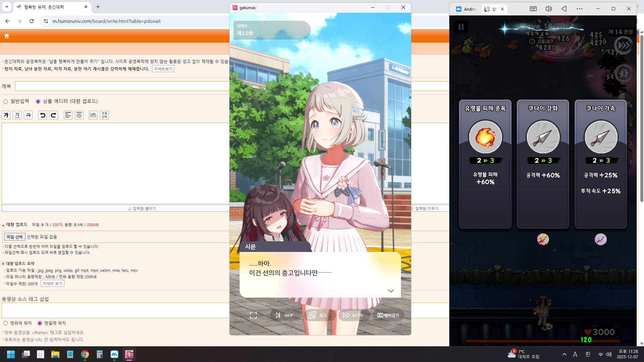
Task: Open Windows Start menu
Action: 11,354
